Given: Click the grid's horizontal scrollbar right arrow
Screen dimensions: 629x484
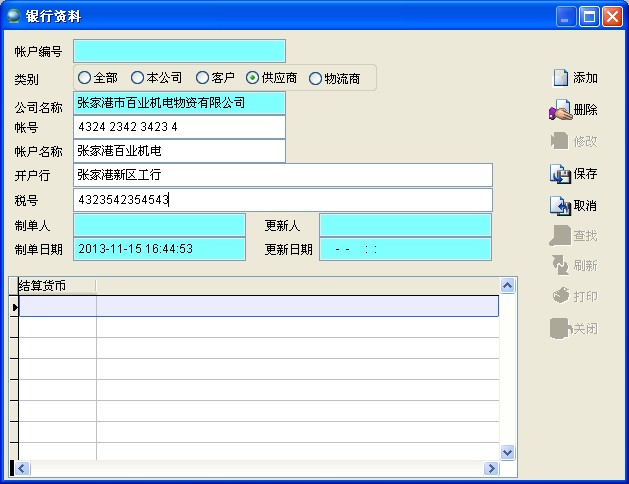Looking at the screenshot, I should 491,468.
